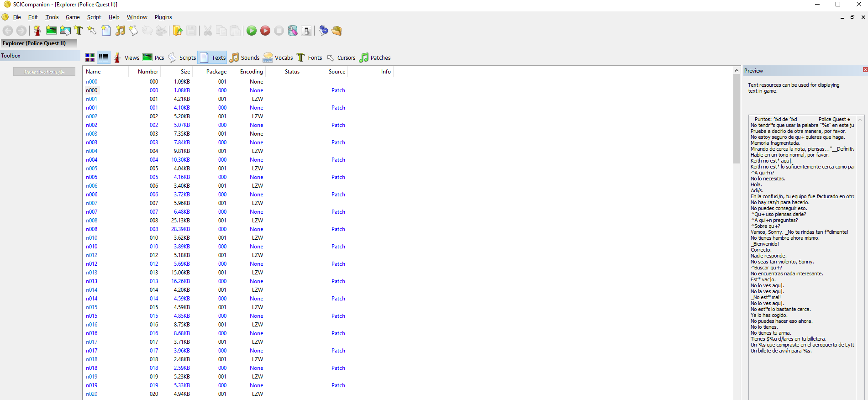Open the Game menu
The image size is (868, 400).
73,17
